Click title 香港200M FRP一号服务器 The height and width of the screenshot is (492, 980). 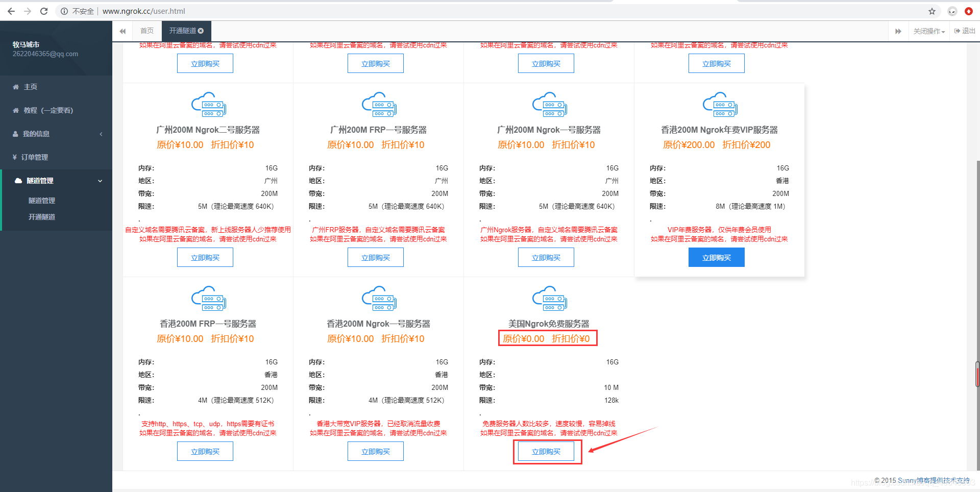pos(208,324)
